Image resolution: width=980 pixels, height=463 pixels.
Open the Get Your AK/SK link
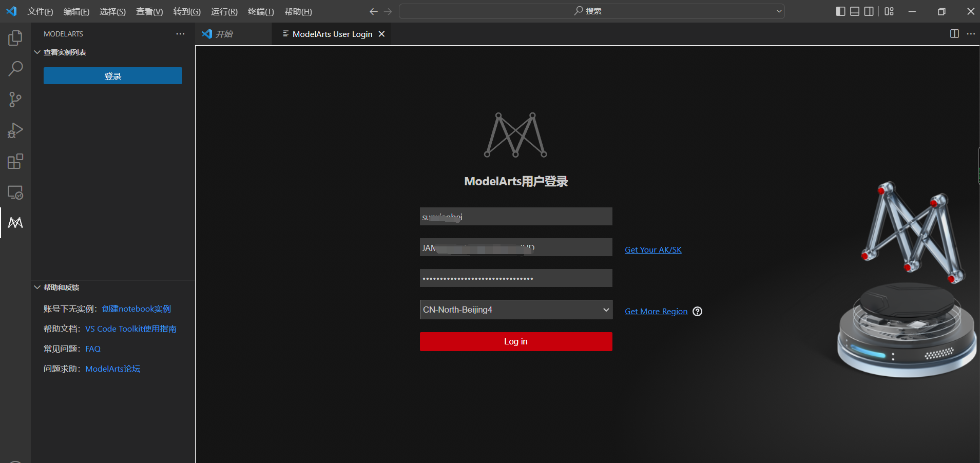(x=653, y=250)
